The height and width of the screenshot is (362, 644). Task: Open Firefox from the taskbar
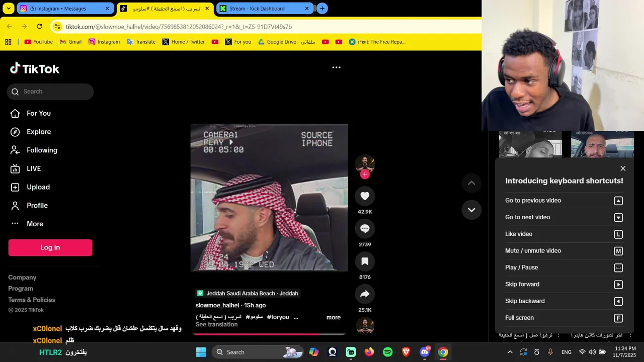(369, 352)
